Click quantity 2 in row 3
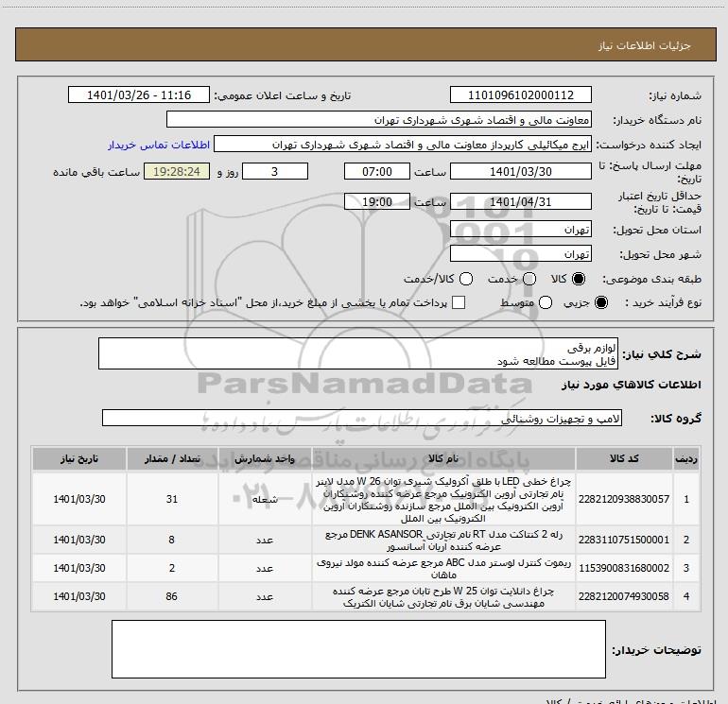The image size is (728, 704). (x=172, y=568)
